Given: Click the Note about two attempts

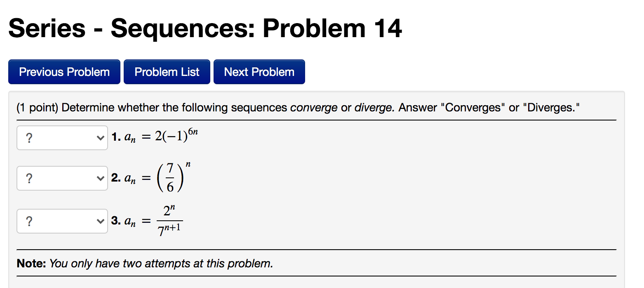Looking at the screenshot, I should coord(144,263).
